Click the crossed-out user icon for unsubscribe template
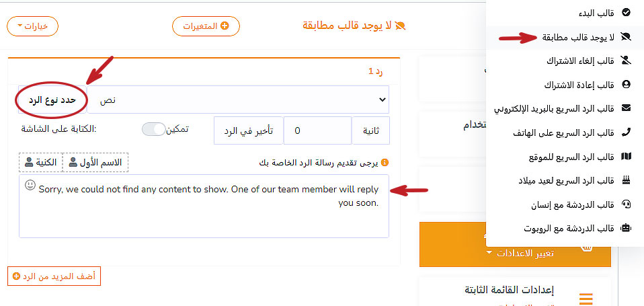The height and width of the screenshot is (306, 644). pyautogui.click(x=626, y=61)
